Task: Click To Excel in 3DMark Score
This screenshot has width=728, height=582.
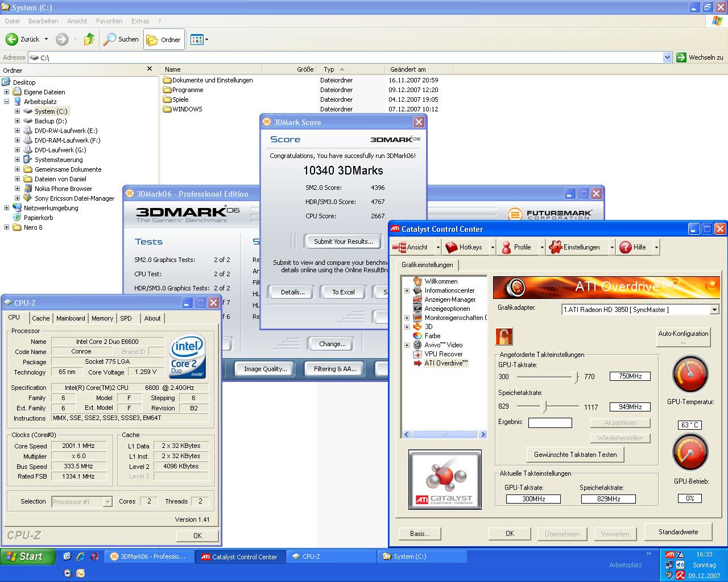Action: pos(344,292)
